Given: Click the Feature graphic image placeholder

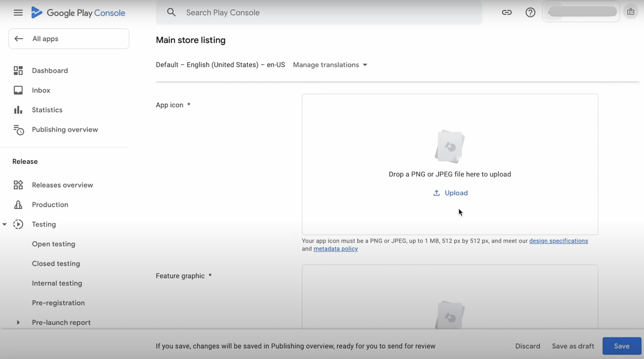Looking at the screenshot, I should click(450, 315).
